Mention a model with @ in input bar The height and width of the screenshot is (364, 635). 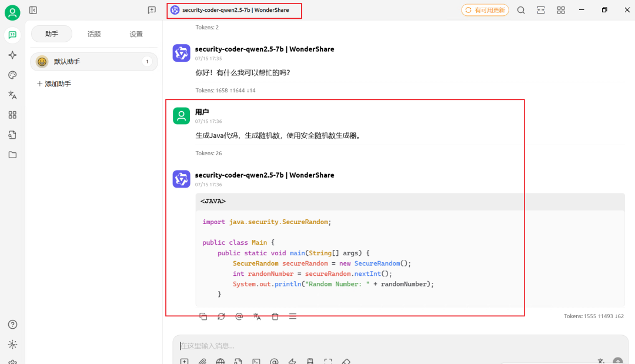click(x=274, y=361)
